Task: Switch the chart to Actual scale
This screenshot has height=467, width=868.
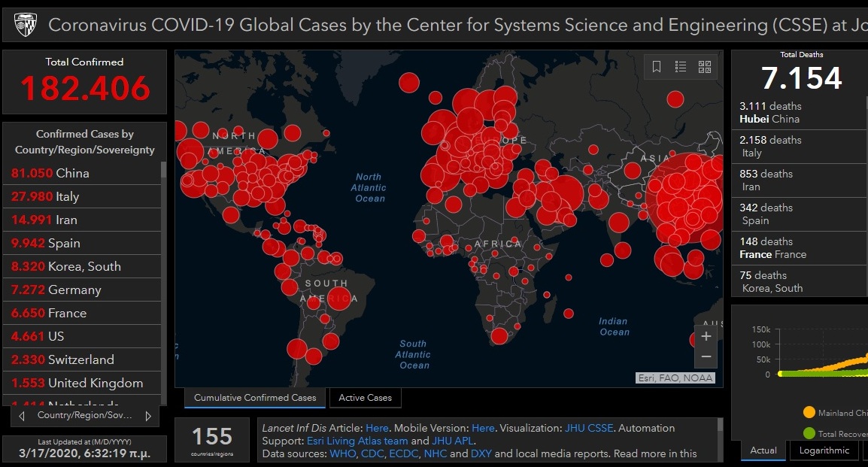Action: [763, 450]
